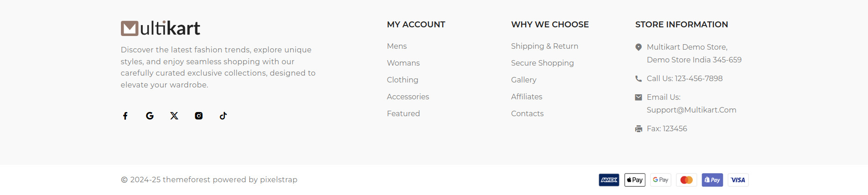Click the Mastercard payment icon
This screenshot has width=868, height=195.
coord(686,180)
